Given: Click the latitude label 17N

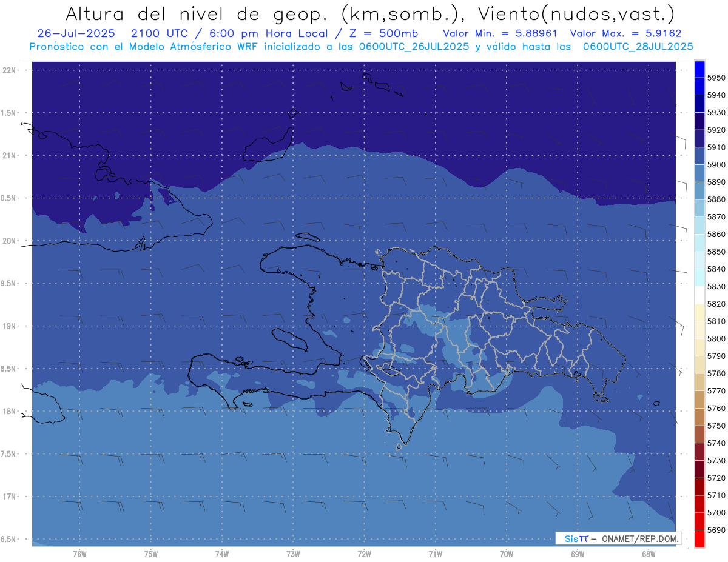Looking at the screenshot, I should pyautogui.click(x=8, y=497).
